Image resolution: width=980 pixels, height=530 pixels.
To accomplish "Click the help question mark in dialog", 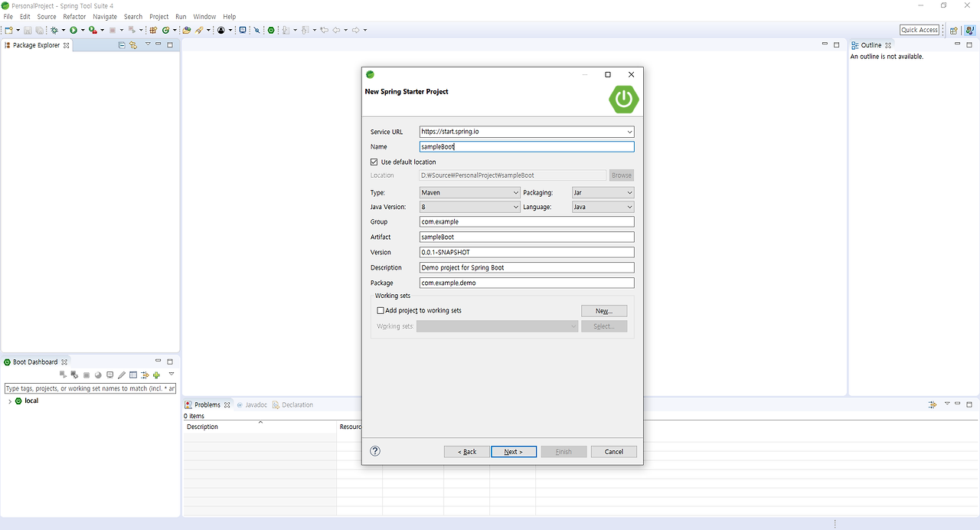I will pos(375,451).
